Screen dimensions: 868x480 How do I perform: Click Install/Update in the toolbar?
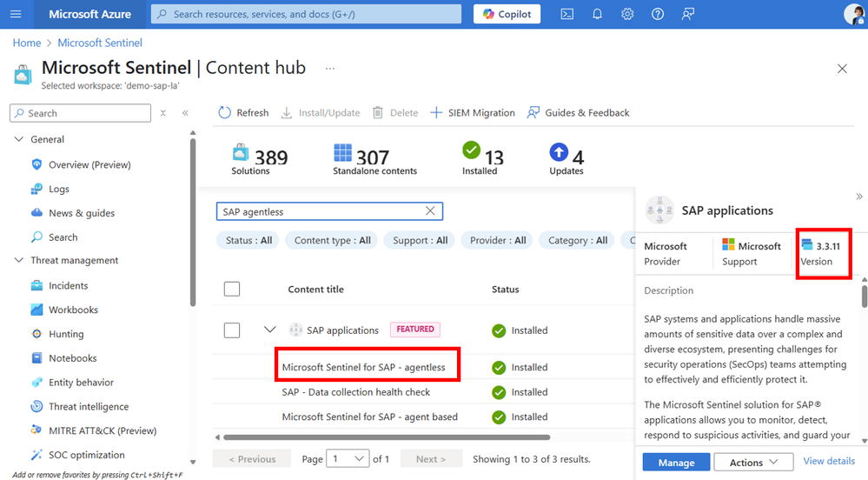click(321, 112)
